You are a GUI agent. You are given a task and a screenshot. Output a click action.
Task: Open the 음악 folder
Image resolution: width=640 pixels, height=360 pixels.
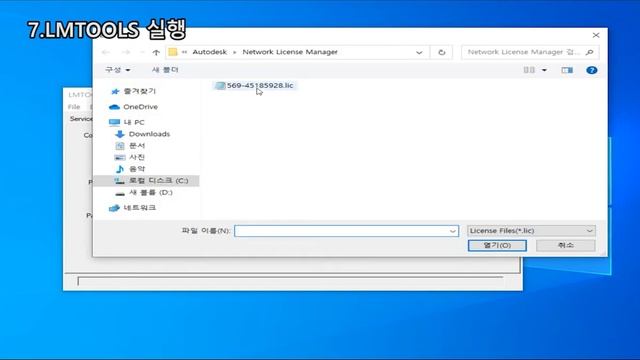[130, 169]
